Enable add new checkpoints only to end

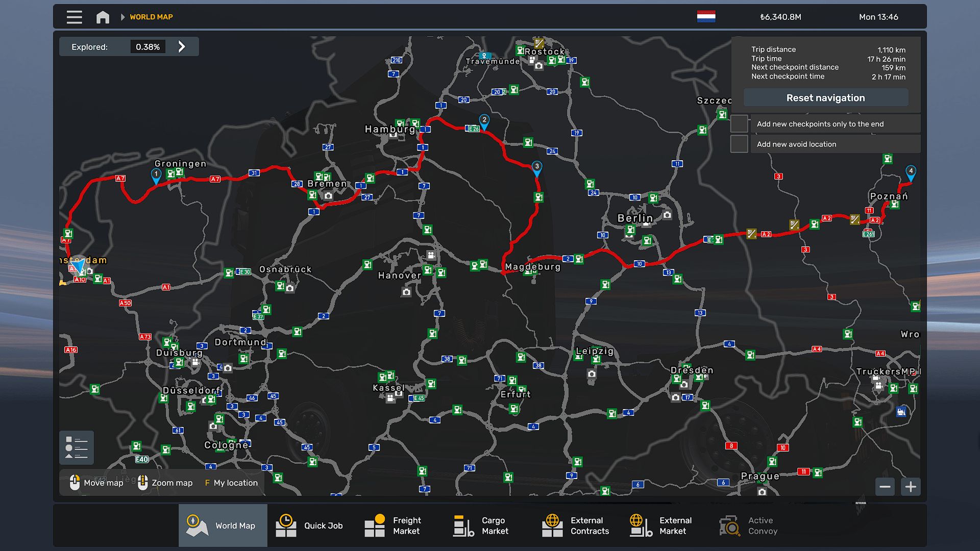click(x=739, y=124)
